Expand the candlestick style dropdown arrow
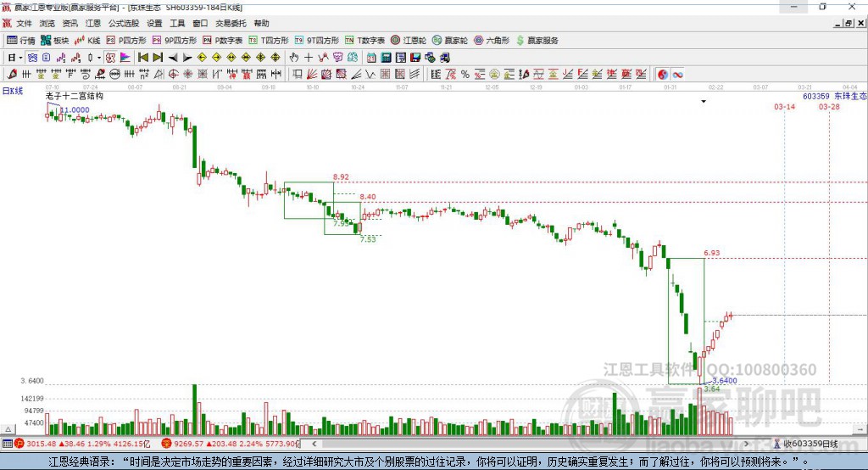The image size is (868, 470). coord(99,57)
